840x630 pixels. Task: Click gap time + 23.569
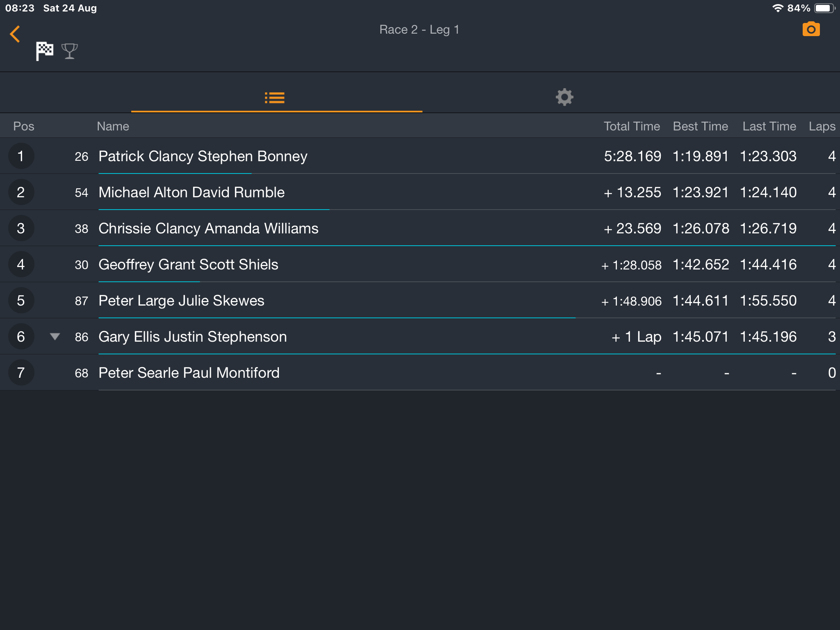pyautogui.click(x=632, y=228)
